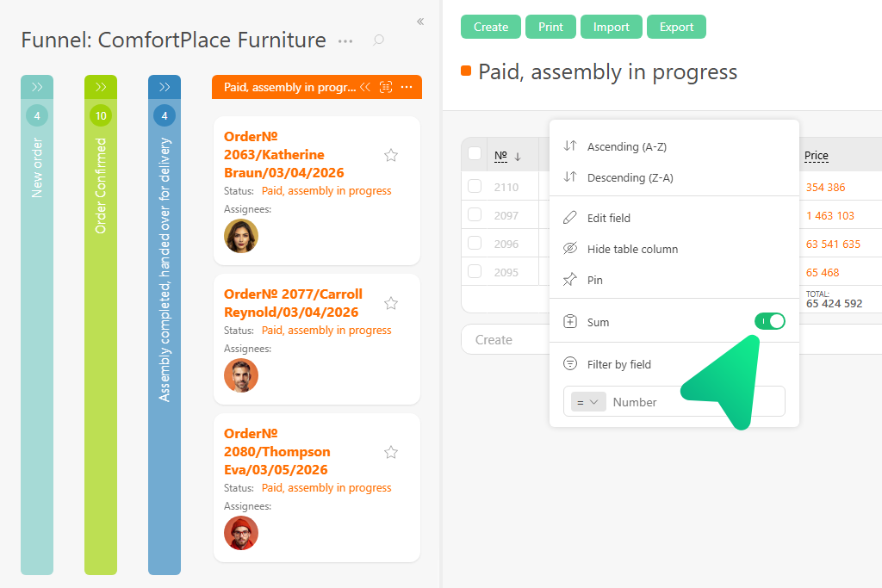Check the row 2095 checkbox
Screen dimensions: 882x588
(475, 271)
